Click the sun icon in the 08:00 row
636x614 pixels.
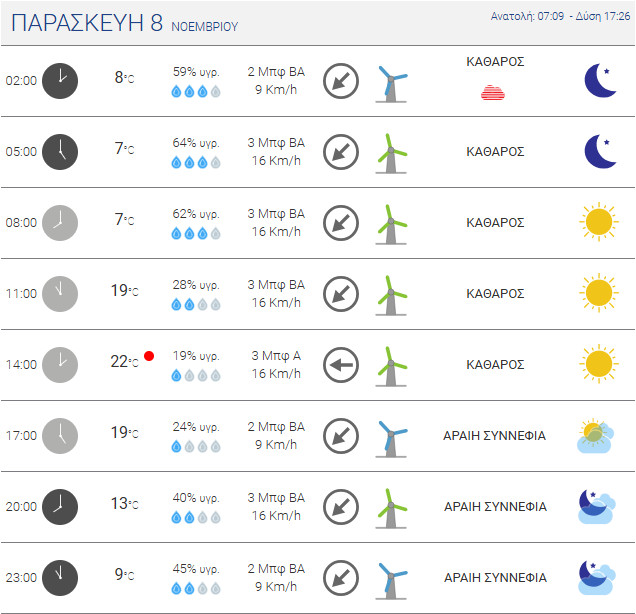tap(599, 222)
